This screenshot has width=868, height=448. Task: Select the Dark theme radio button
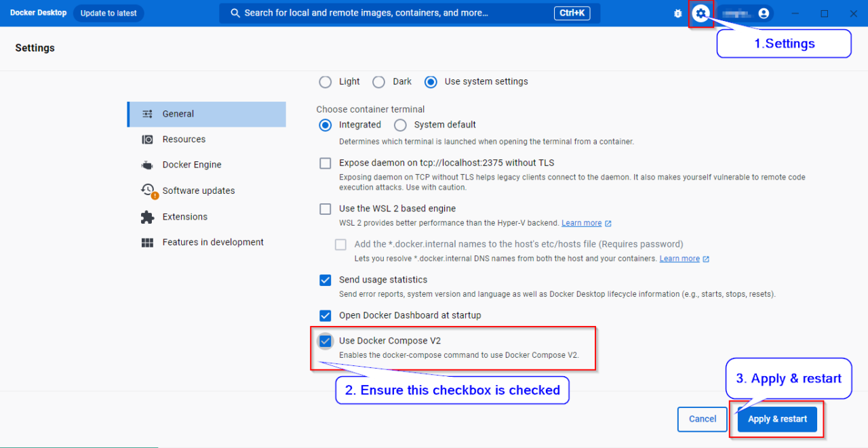(379, 82)
